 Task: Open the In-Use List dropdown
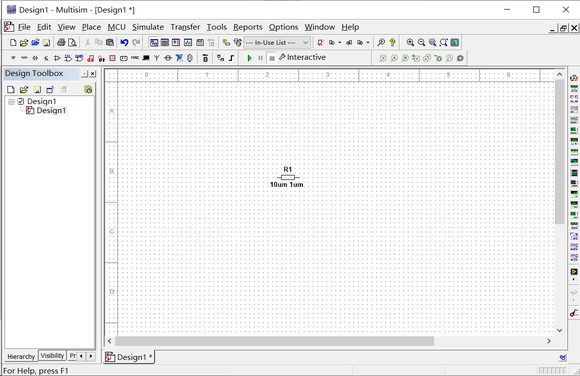click(277, 43)
